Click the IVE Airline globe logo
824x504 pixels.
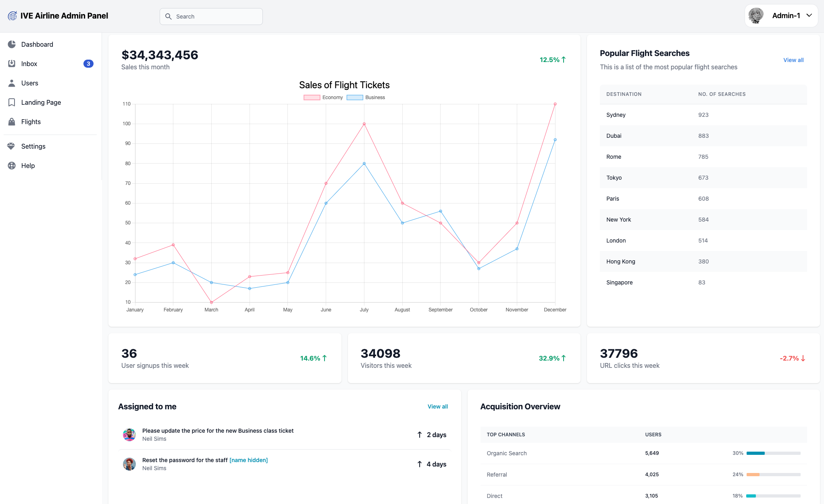point(12,16)
